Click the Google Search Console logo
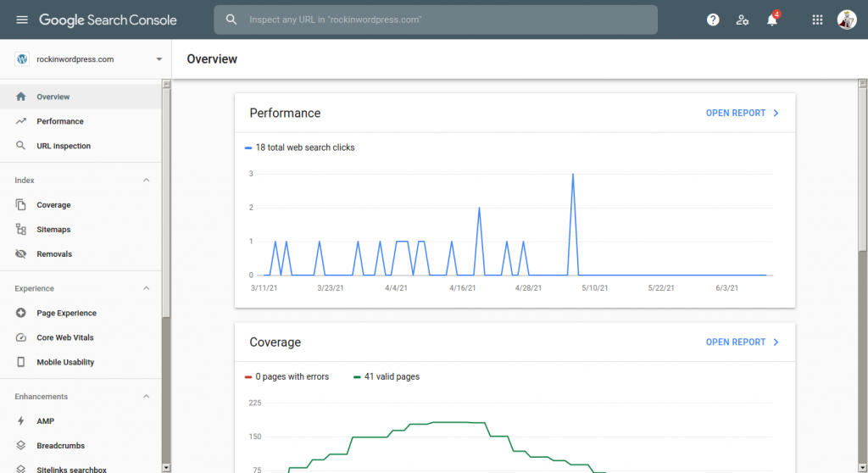The image size is (868, 473). pyautogui.click(x=108, y=20)
